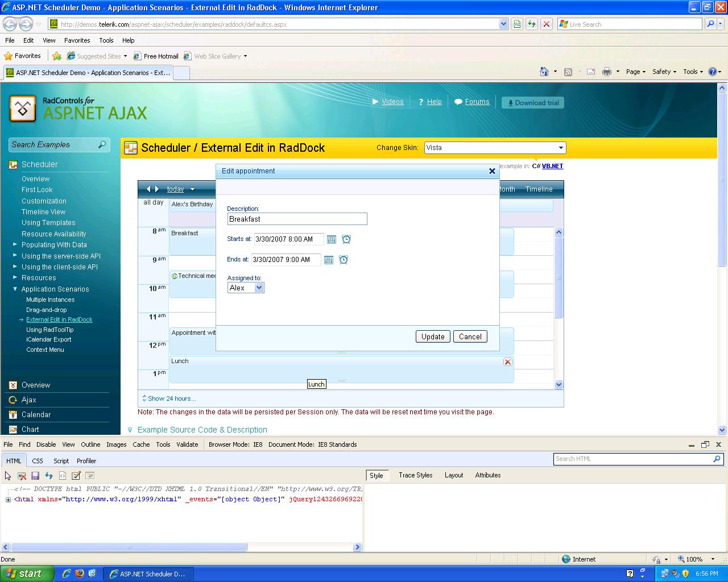Viewport: 728px width, 582px height.
Task: Click the Home icon in command bar
Action: (x=544, y=72)
